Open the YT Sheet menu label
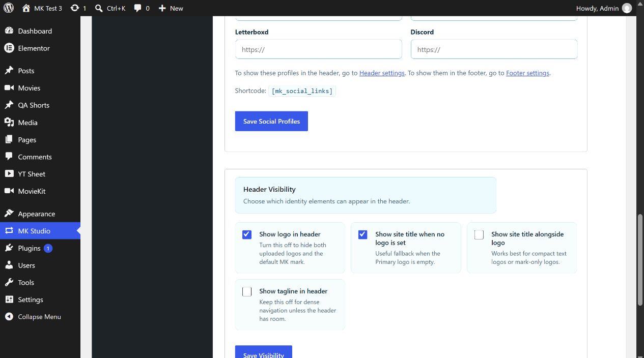Viewport: 644px width, 358px height. [x=32, y=174]
